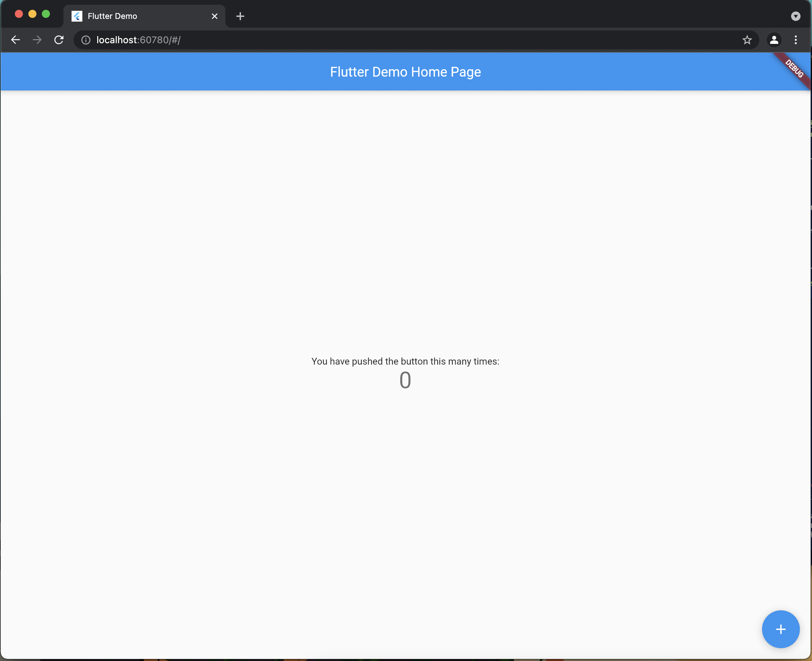Bookmark this page with the star icon
812x661 pixels.
click(x=747, y=40)
